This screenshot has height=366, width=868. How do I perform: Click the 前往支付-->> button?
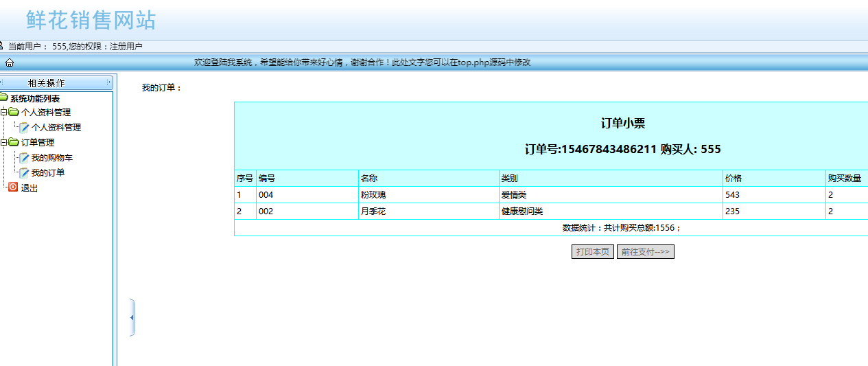point(646,252)
